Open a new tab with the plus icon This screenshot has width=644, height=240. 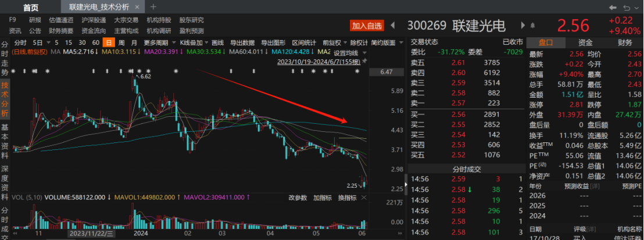tap(153, 7)
